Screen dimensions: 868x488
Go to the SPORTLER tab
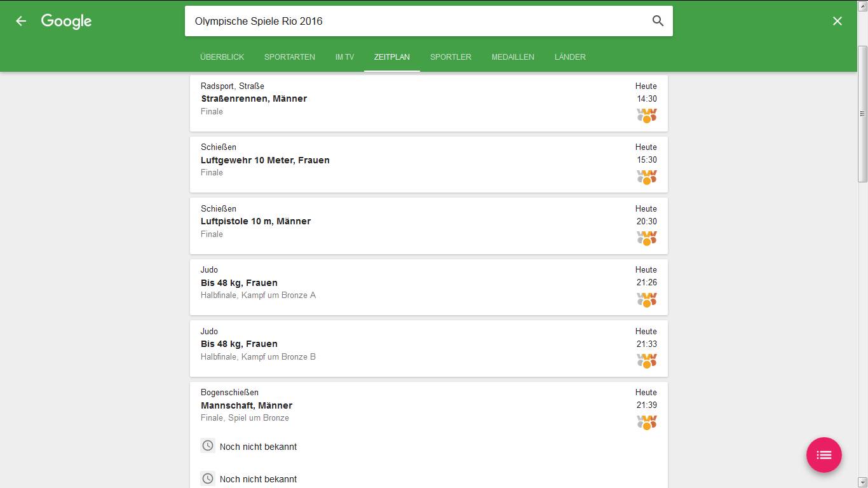(451, 57)
